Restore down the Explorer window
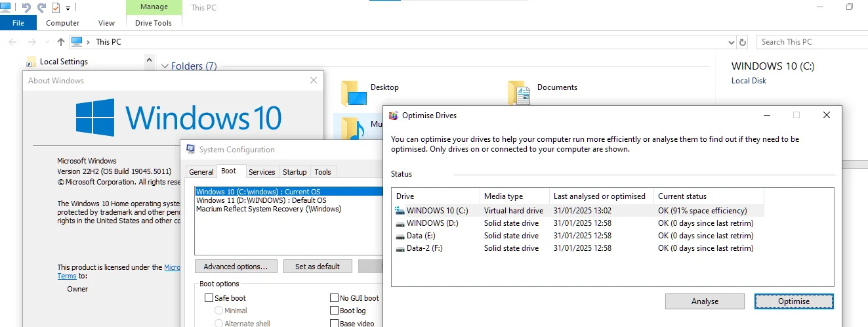The image size is (868, 327). (x=850, y=7)
